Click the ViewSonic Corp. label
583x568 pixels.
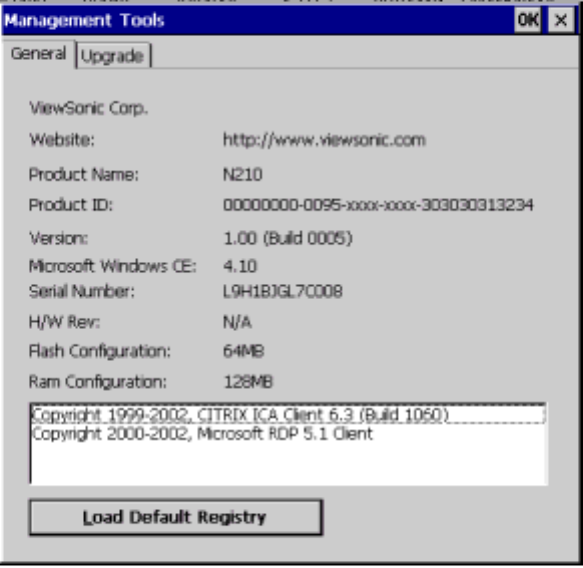click(88, 108)
